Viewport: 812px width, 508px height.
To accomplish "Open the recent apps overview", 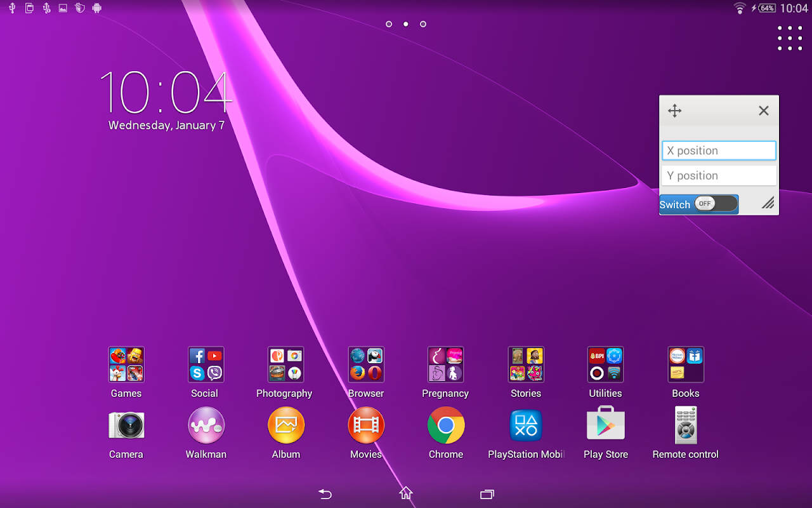I will coord(487,493).
